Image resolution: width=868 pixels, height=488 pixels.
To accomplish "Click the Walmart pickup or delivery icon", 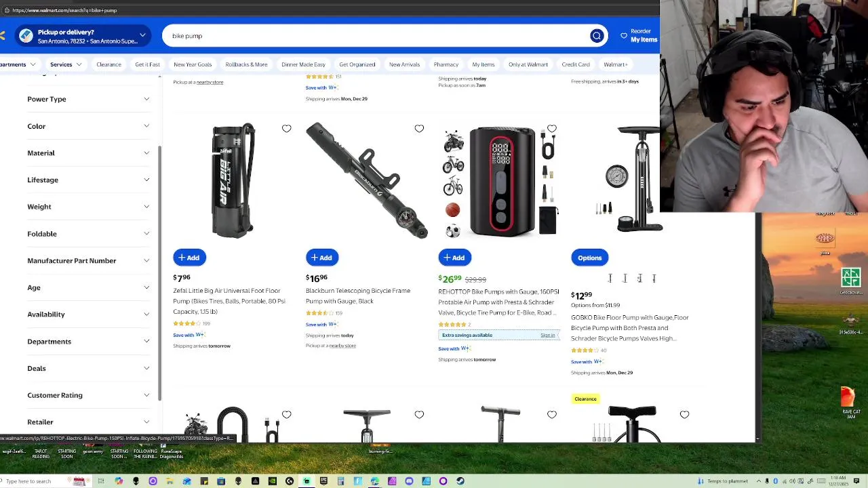I will tap(26, 36).
